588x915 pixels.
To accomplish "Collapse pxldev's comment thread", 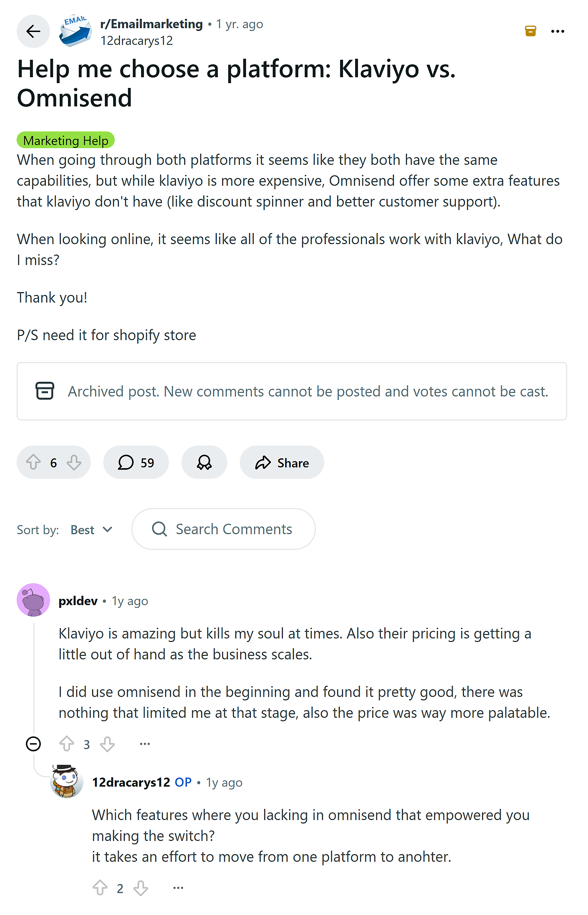I will click(x=33, y=743).
